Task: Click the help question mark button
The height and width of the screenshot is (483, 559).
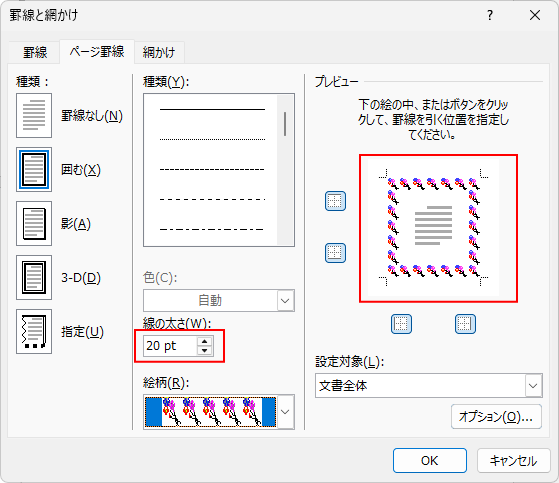Action: (490, 15)
